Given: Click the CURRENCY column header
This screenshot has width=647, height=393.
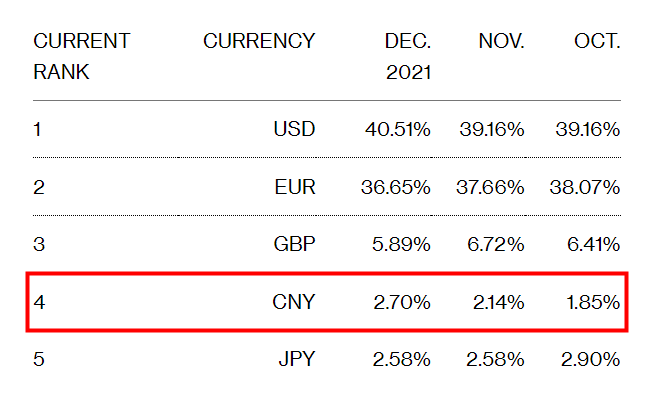Looking at the screenshot, I should pos(259,41).
